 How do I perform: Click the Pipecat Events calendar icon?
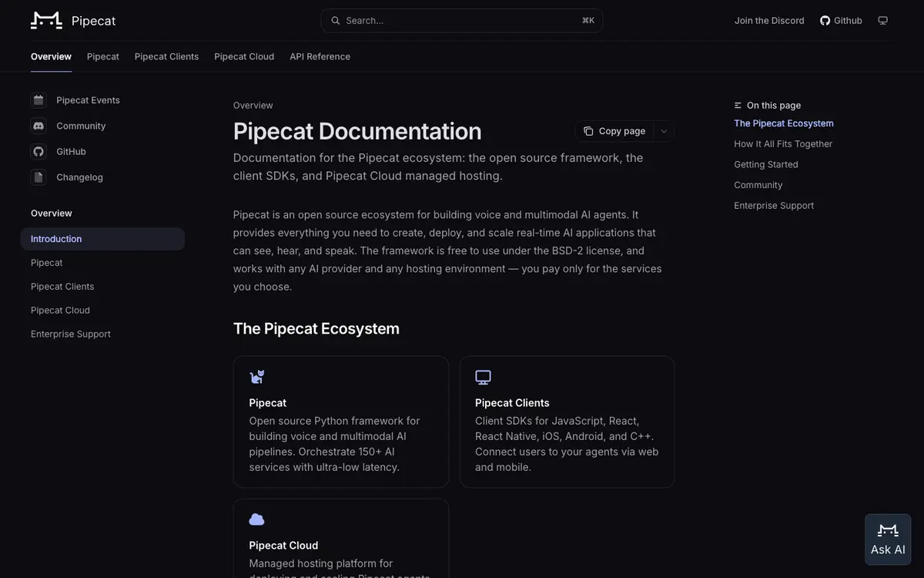(38, 100)
